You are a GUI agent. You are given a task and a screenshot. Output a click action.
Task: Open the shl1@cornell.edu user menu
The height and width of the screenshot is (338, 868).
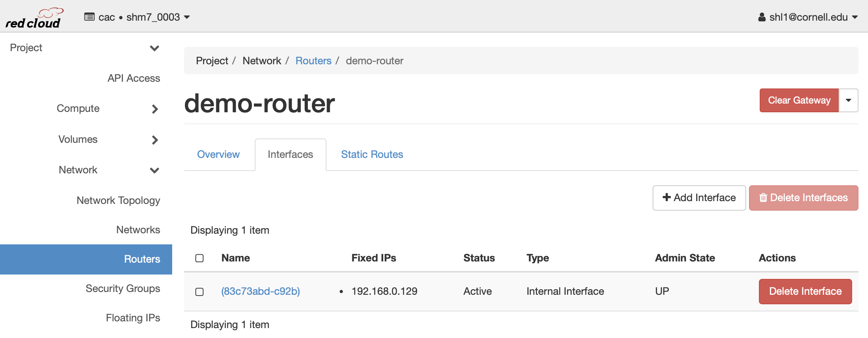click(808, 17)
